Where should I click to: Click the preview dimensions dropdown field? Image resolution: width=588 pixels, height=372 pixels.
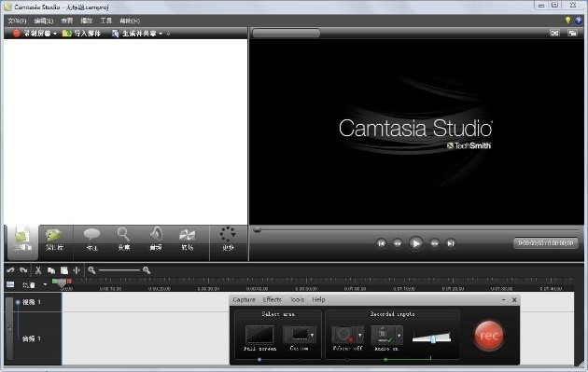click(x=287, y=33)
